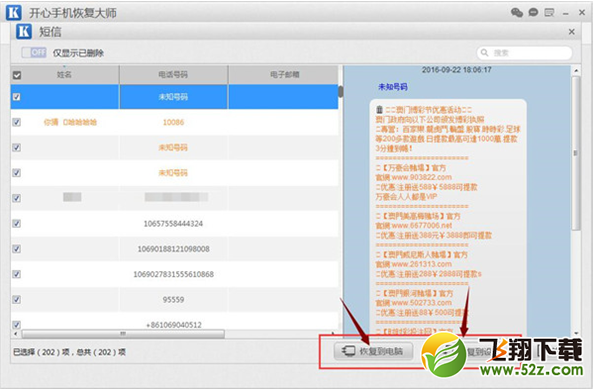Toggle the select-all checkbox in header

pos(17,75)
